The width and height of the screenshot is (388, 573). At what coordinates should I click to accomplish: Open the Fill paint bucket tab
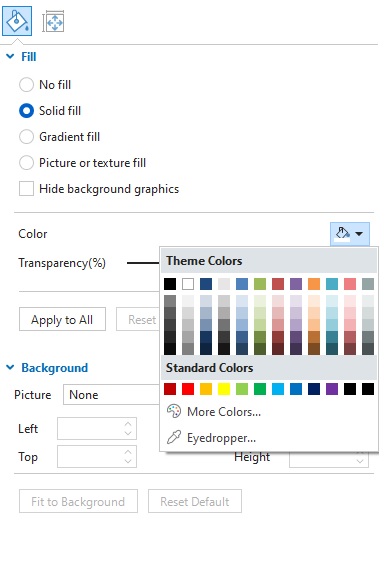[17, 21]
